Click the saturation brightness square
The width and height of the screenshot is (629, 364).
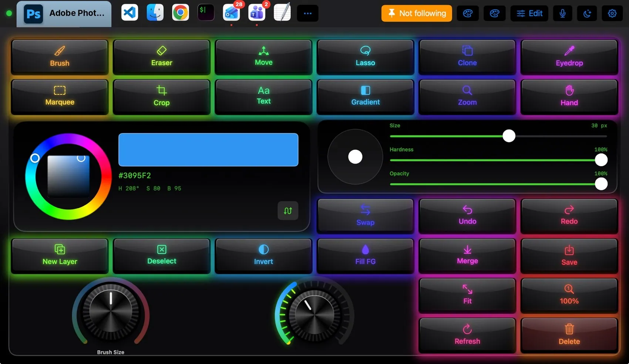(x=68, y=176)
